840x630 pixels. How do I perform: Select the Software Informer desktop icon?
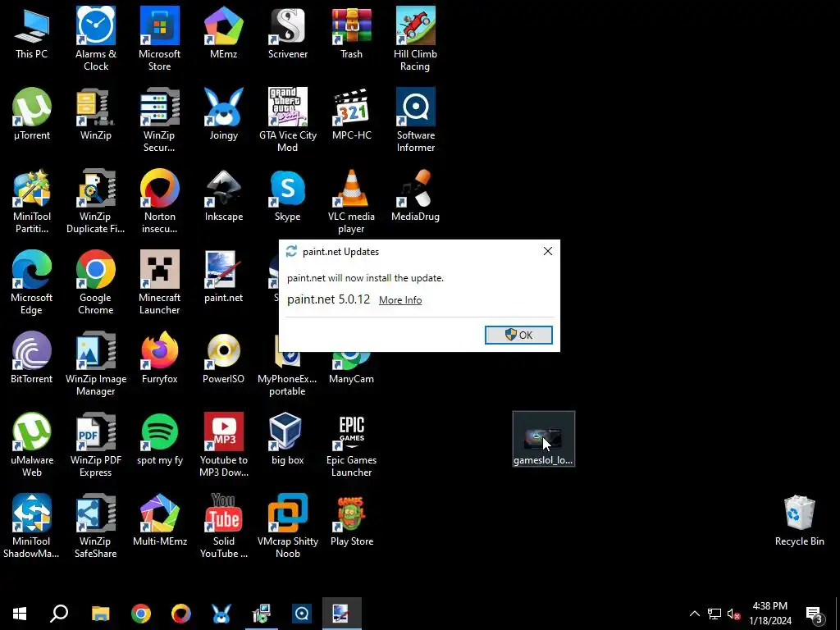(415, 120)
